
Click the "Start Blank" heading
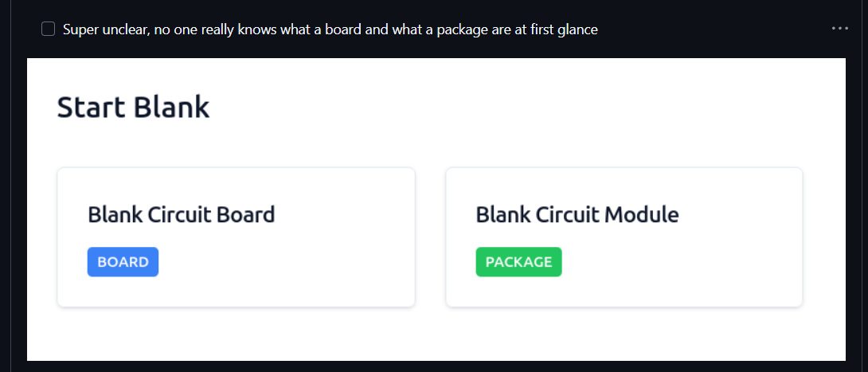pyautogui.click(x=133, y=107)
